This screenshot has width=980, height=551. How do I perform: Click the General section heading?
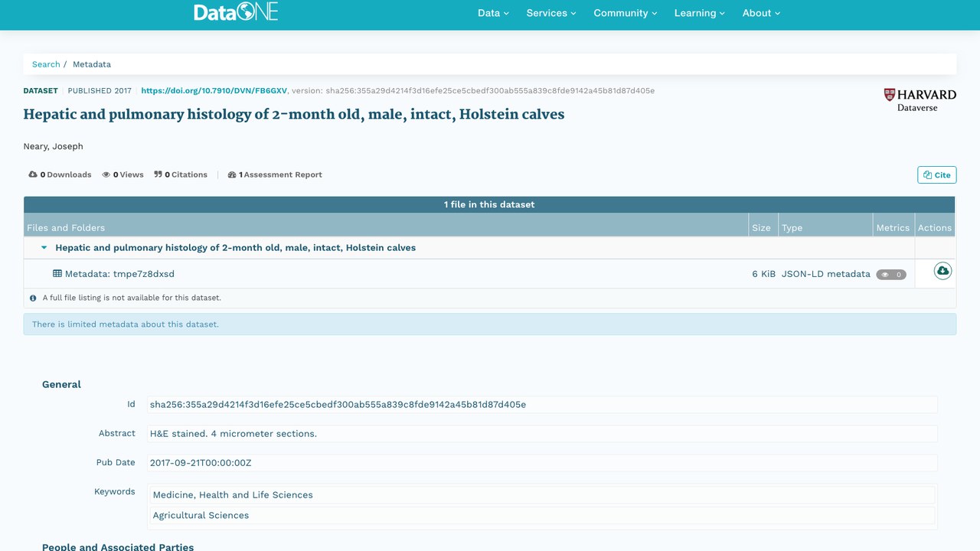[61, 384]
